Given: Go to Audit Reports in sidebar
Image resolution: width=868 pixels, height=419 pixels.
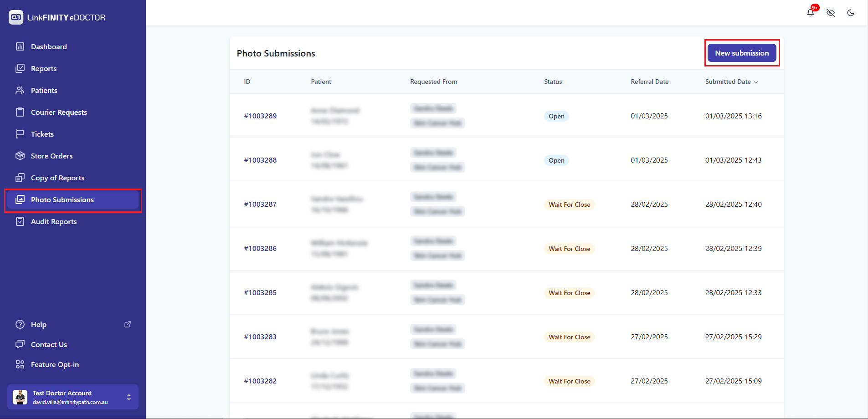Looking at the screenshot, I should (x=54, y=221).
